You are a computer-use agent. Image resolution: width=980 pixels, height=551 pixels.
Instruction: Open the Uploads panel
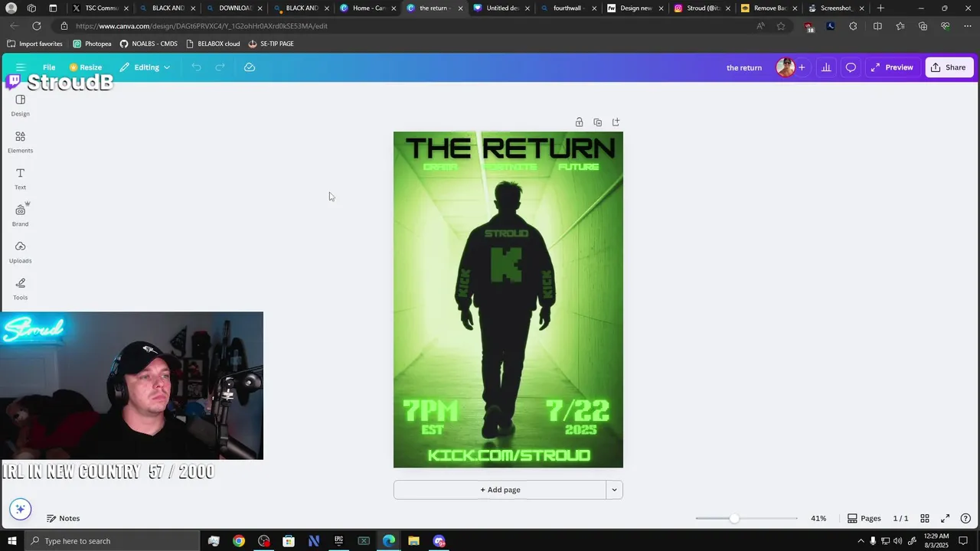click(x=21, y=253)
